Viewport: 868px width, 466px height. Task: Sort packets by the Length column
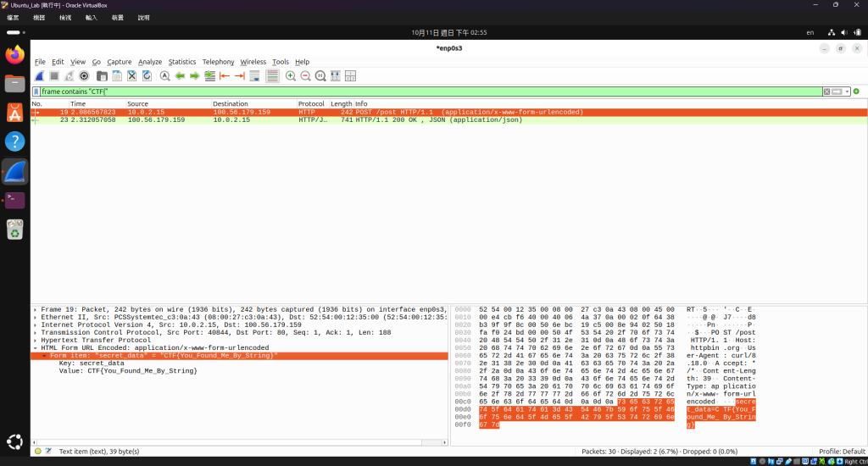(x=341, y=104)
